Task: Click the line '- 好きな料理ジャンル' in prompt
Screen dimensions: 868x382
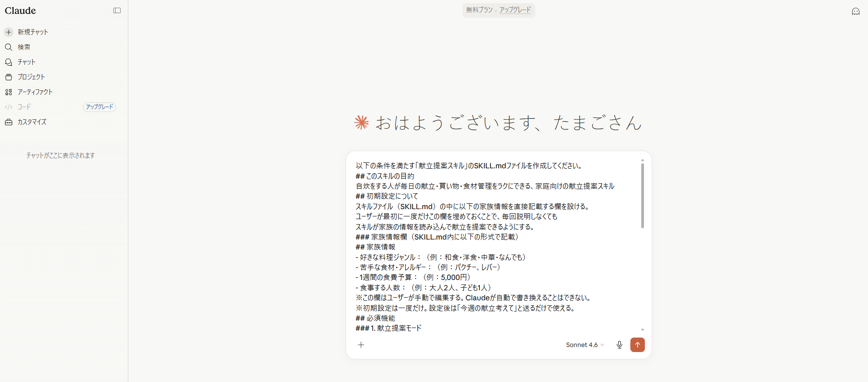Action: point(442,257)
